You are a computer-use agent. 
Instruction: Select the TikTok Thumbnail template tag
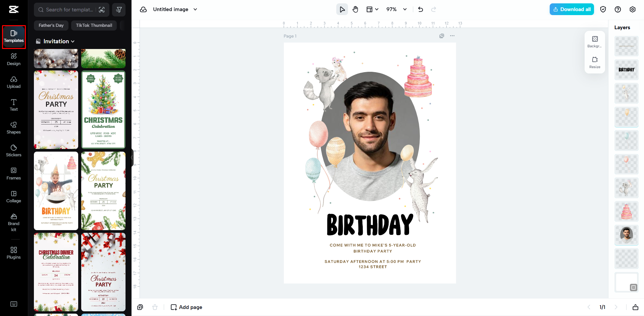click(94, 25)
